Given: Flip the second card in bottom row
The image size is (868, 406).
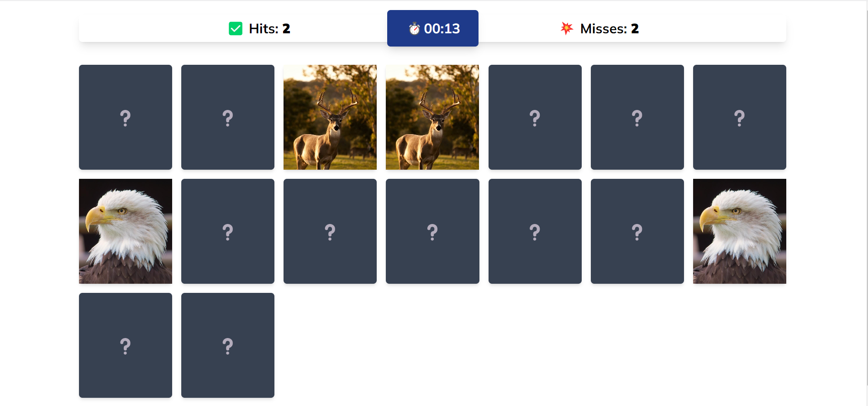Looking at the screenshot, I should click(228, 345).
